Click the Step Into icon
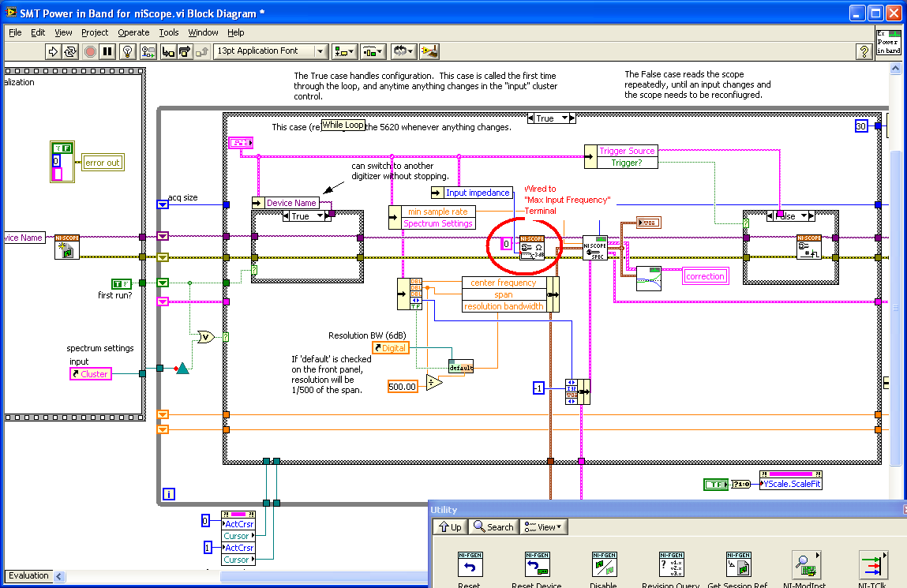The width and height of the screenshot is (907, 588). [x=168, y=51]
